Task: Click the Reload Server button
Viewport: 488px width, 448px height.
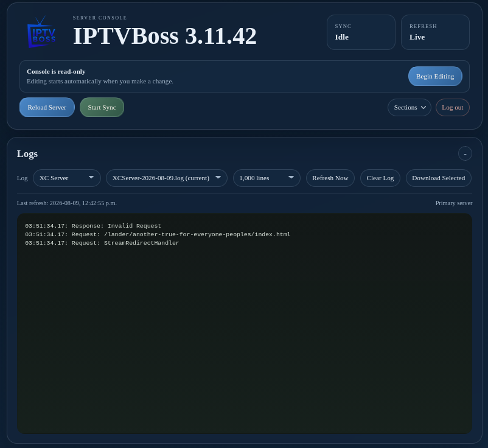Action: click(47, 107)
